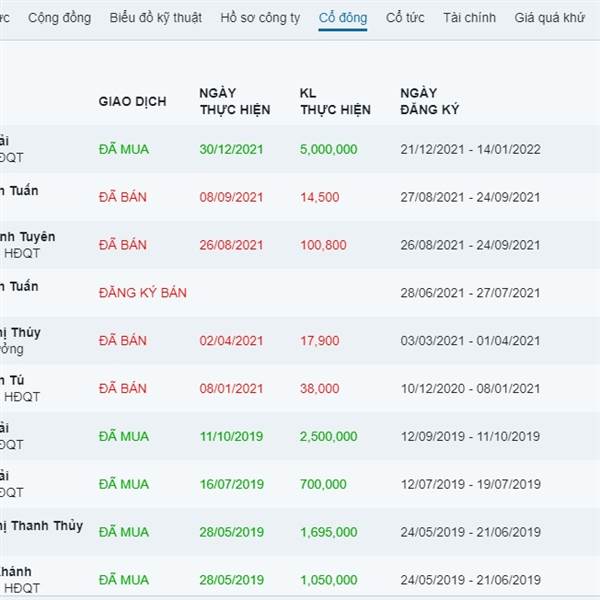600x600 pixels.
Task: Click the range 12/09/2019 - 11/10/2019
Action: [470, 436]
